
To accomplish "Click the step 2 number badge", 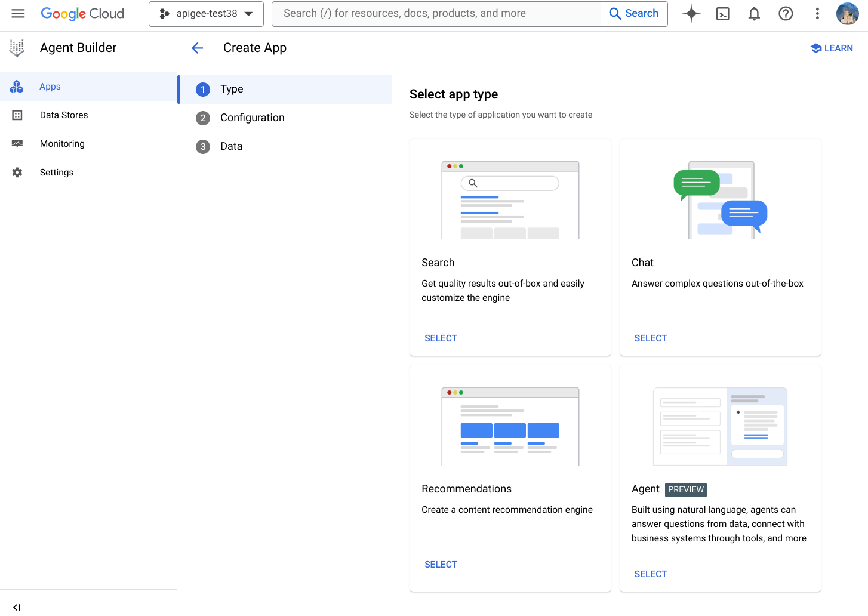I will tap(203, 118).
